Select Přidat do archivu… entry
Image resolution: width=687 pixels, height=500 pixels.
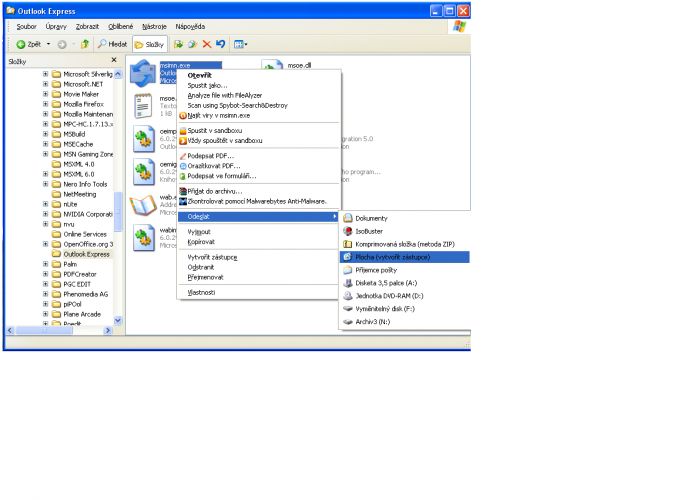pos(259,191)
